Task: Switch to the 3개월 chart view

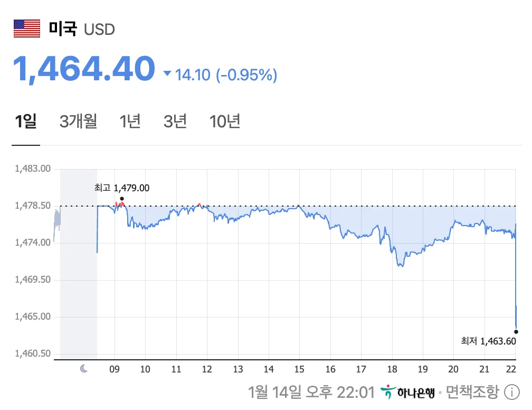Action: coord(78,121)
